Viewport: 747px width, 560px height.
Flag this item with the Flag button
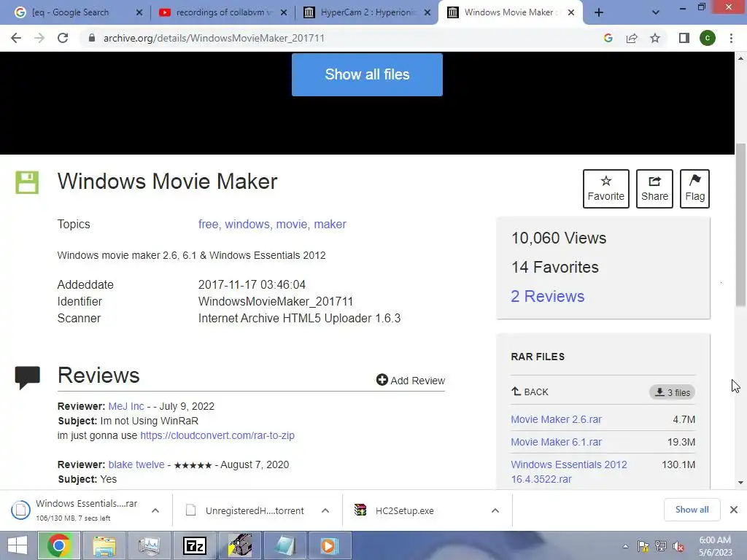click(694, 189)
